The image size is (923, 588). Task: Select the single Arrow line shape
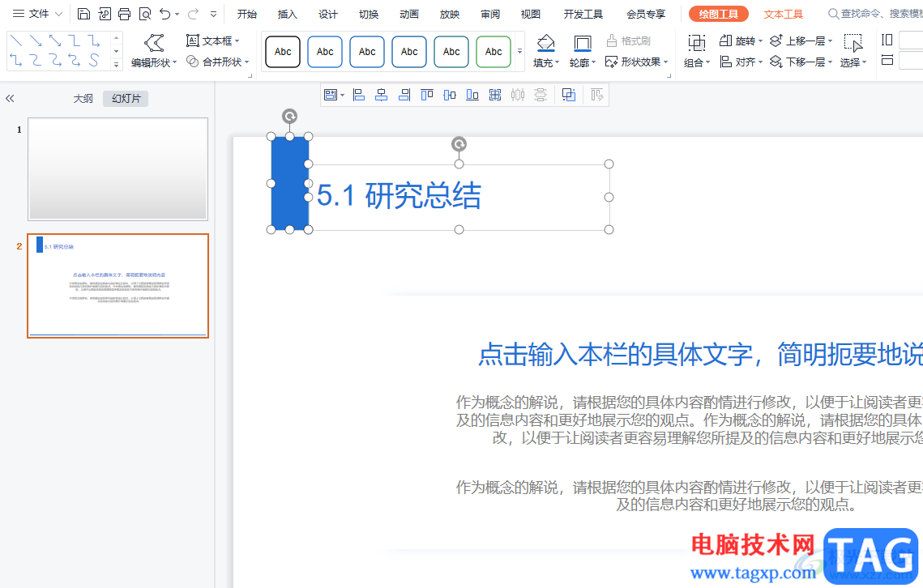coord(36,40)
